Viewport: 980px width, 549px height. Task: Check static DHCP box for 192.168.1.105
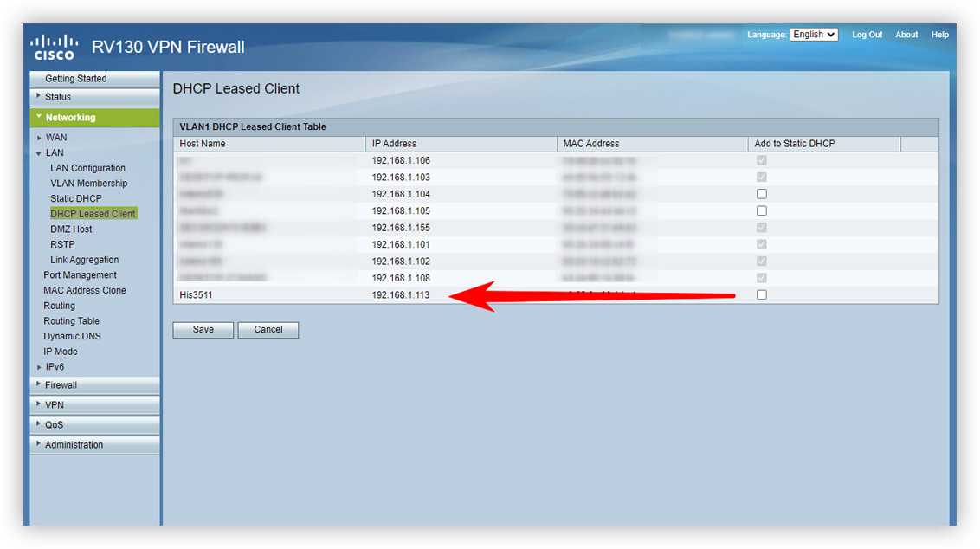click(761, 210)
